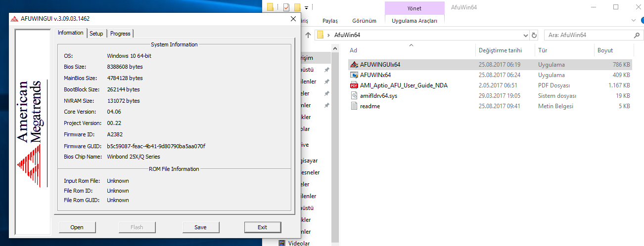The image size is (644, 246).
Task: Switch to the Progress tab in AFUWINGUI
Action: click(x=120, y=34)
